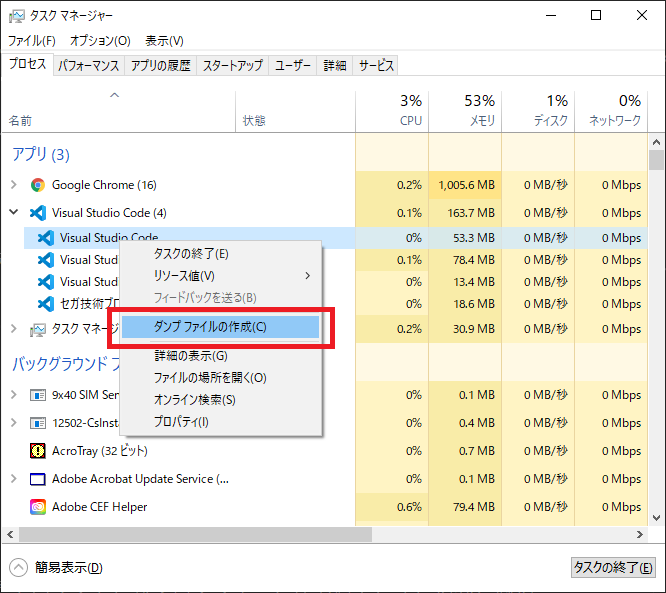666x593 pixels.
Task: Click the タスク マネージャー process row icon
Action: click(38, 329)
